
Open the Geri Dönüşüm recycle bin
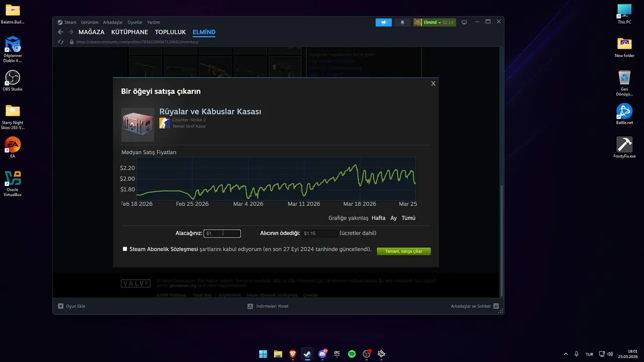[624, 83]
